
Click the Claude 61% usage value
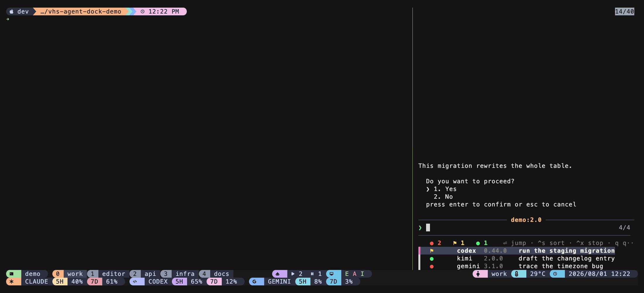click(112, 282)
